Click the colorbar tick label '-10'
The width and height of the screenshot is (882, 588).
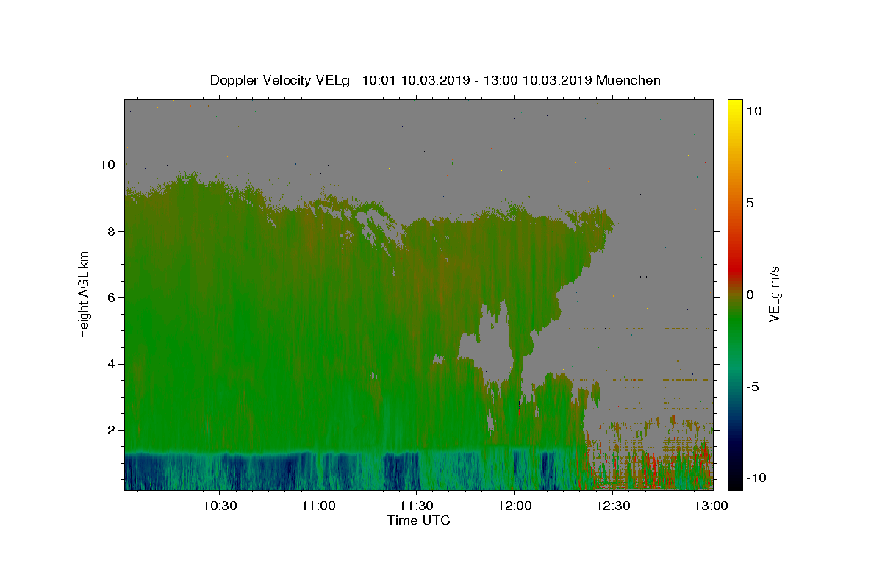pos(756,478)
